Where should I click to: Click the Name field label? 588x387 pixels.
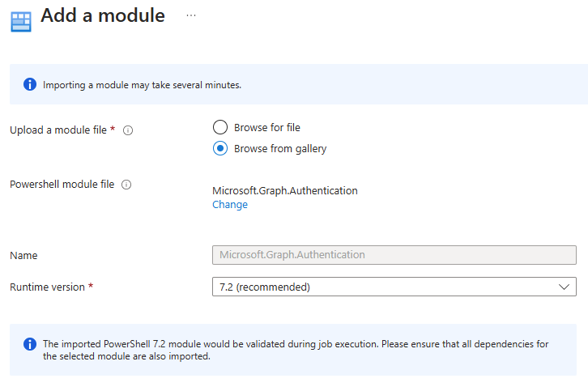pyautogui.click(x=23, y=255)
